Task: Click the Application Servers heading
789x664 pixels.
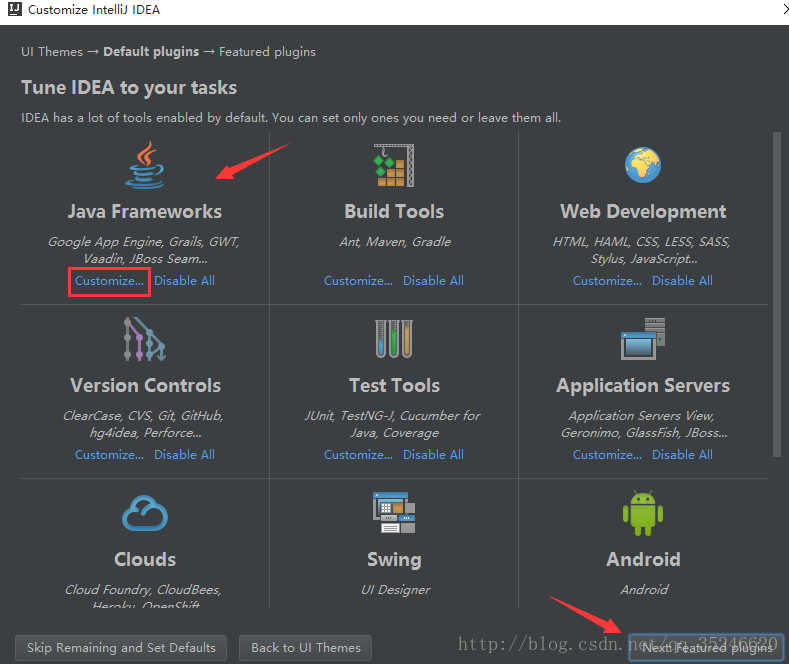Action: pyautogui.click(x=643, y=386)
